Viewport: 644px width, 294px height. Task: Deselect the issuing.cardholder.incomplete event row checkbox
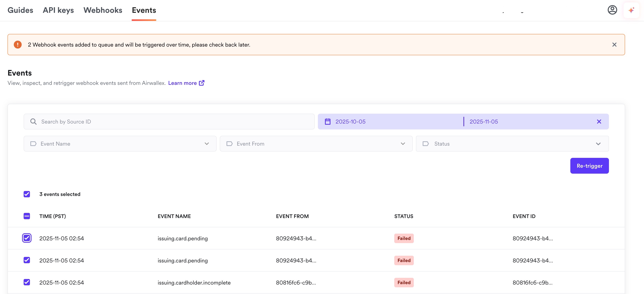point(27,282)
